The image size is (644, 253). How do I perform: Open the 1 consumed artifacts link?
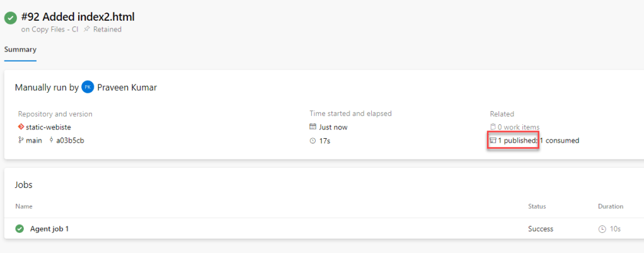(560, 140)
